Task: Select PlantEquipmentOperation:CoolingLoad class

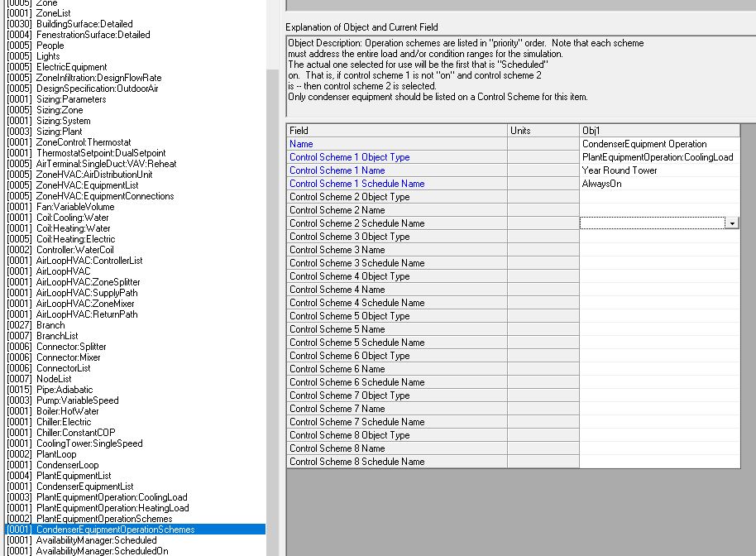Action: [x=112, y=497]
